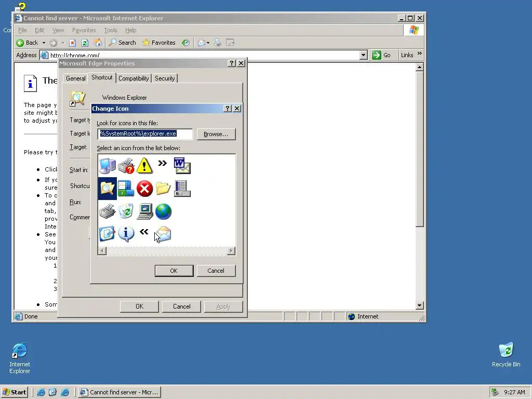Click the Refresh icon in IE toolbar
Image resolution: width=532 pixels, height=399 pixels.
point(85,43)
